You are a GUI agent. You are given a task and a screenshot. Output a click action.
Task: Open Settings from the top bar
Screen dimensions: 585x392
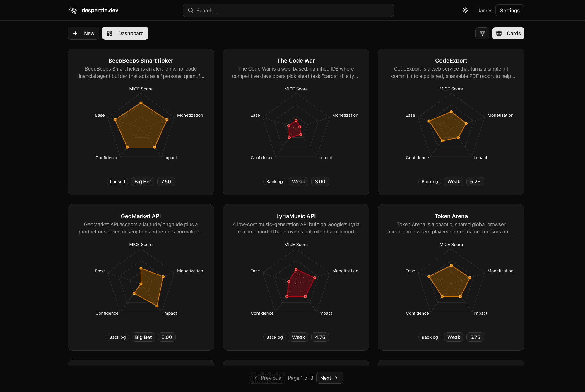(x=509, y=10)
